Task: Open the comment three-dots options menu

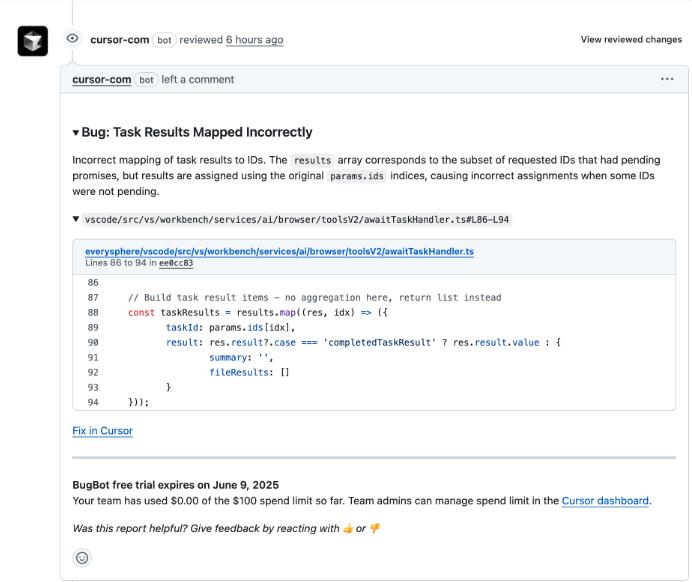Action: (667, 79)
